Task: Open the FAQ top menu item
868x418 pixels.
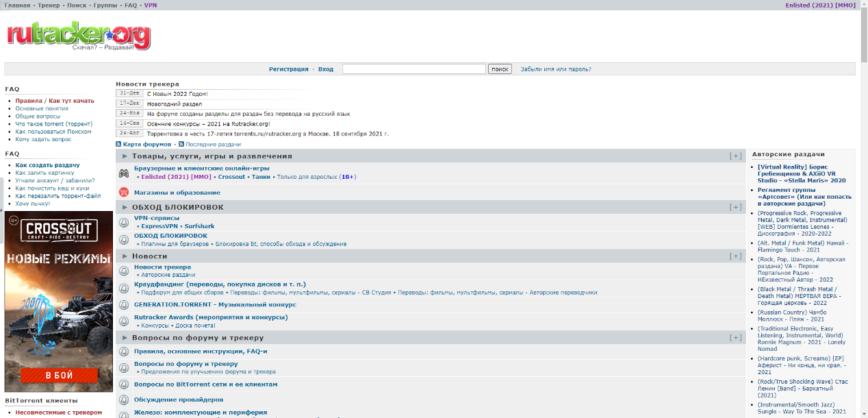Action: click(131, 5)
